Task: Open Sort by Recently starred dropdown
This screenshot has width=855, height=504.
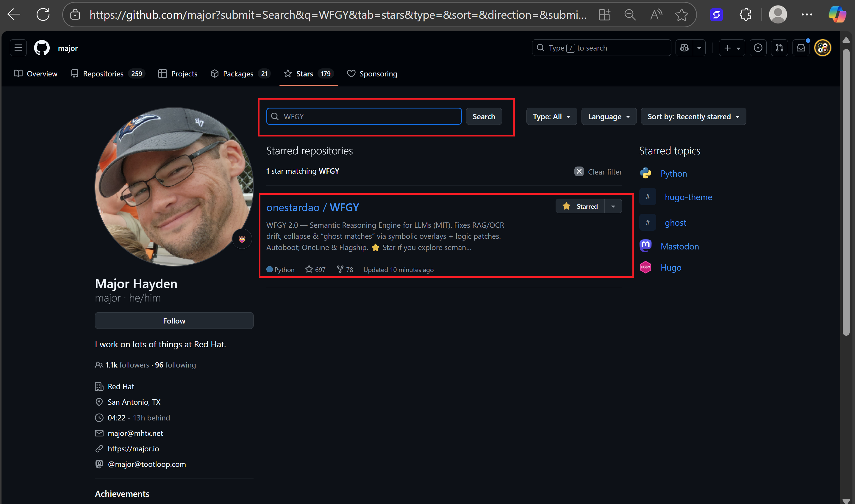Action: (693, 117)
